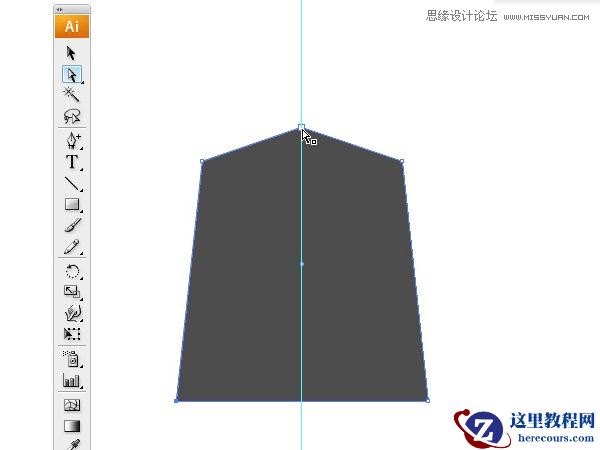The width and height of the screenshot is (600, 450).
Task: Select the Pencil tool
Action: (72, 247)
